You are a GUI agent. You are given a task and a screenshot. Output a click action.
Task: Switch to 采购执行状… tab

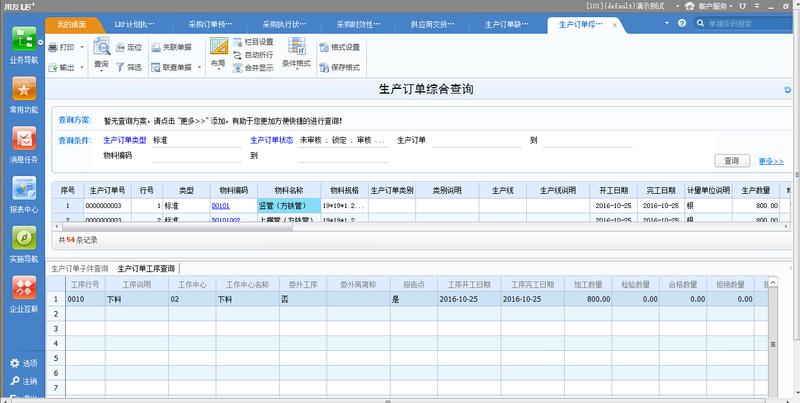pyautogui.click(x=284, y=24)
